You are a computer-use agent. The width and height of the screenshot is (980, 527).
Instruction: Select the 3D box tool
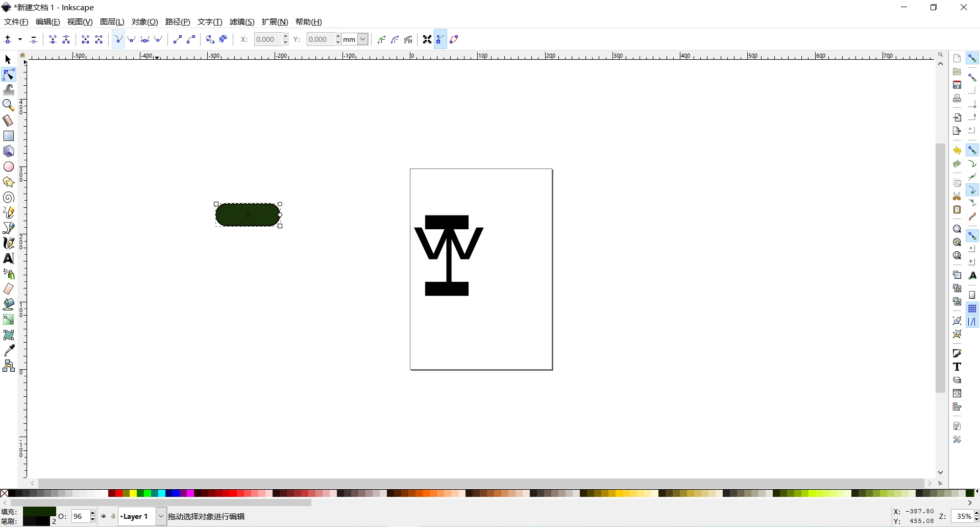click(x=9, y=151)
